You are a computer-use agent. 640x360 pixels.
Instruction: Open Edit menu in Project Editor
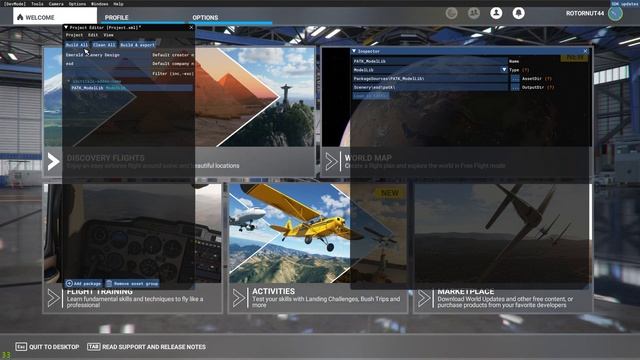click(93, 35)
